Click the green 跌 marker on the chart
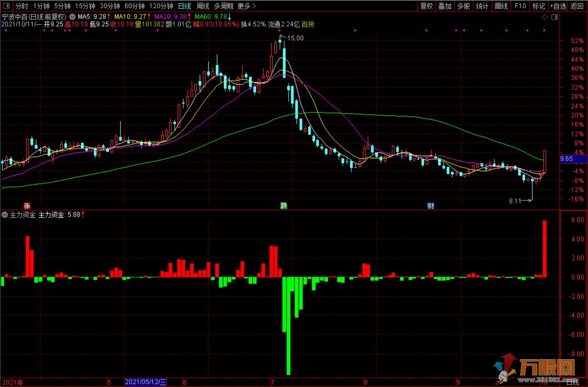Screen dimensions: 588x387 click(283, 206)
